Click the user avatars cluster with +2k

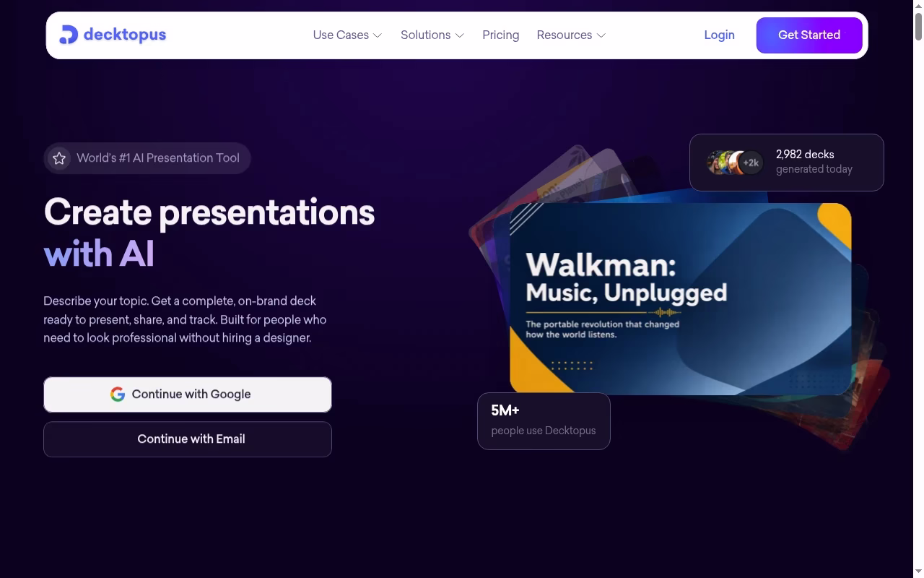point(735,163)
